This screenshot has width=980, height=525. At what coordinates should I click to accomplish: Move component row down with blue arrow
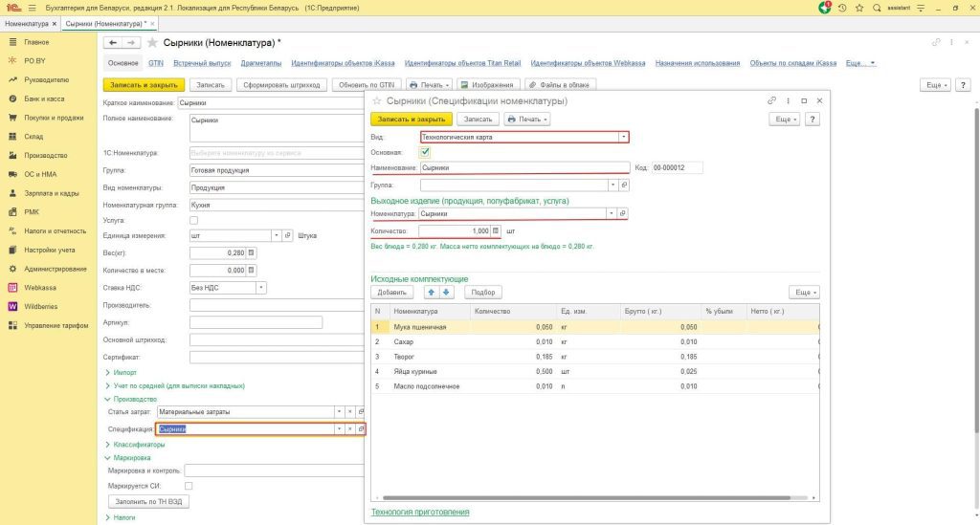click(446, 292)
